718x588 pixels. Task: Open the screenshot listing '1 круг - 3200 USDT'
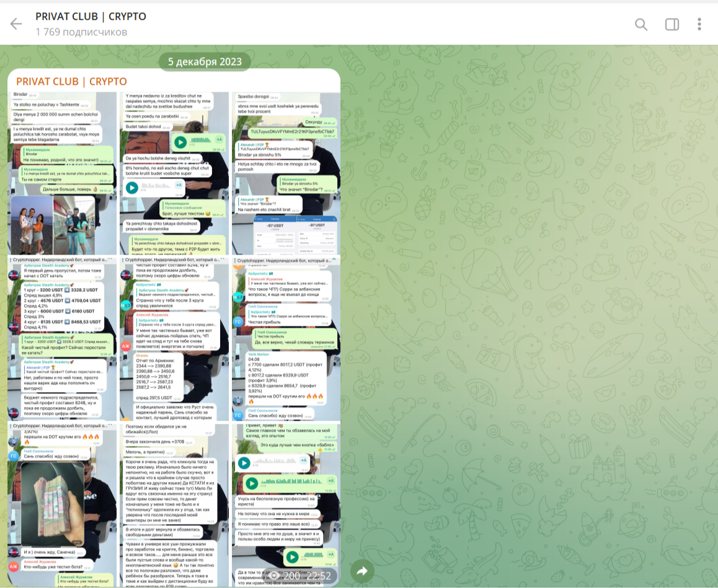pos(62,339)
